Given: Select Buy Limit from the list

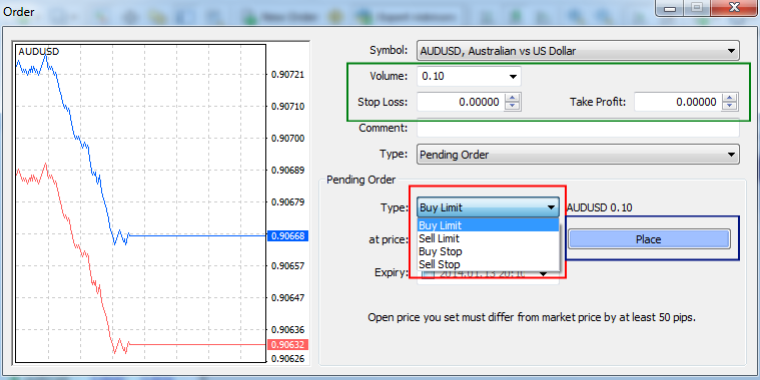Looking at the screenshot, I should [488, 225].
